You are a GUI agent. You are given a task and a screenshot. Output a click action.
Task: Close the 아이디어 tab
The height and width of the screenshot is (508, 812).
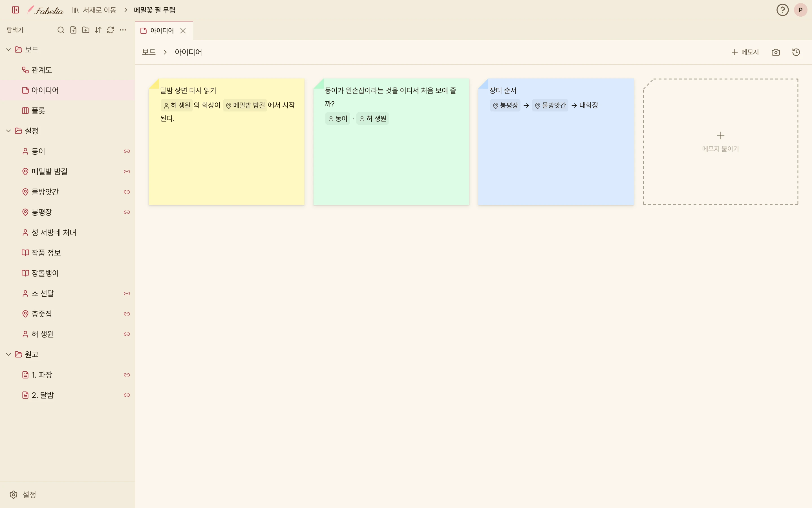[x=183, y=31]
